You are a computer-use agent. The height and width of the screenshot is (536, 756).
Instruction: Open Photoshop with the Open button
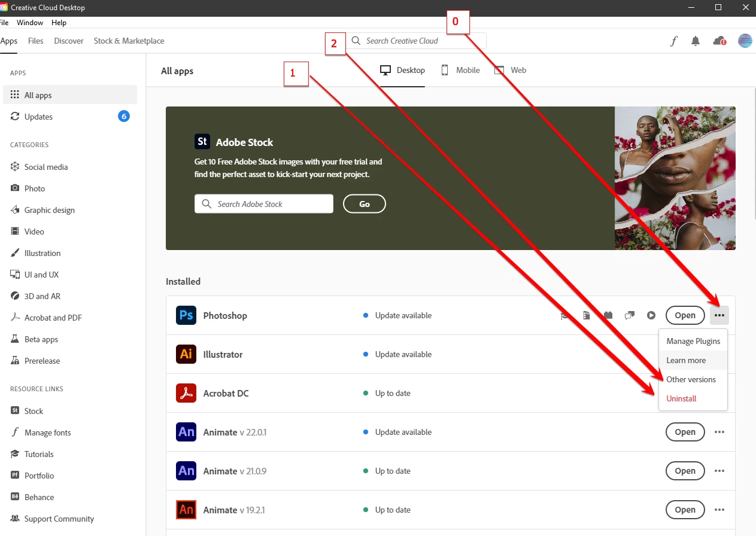685,315
